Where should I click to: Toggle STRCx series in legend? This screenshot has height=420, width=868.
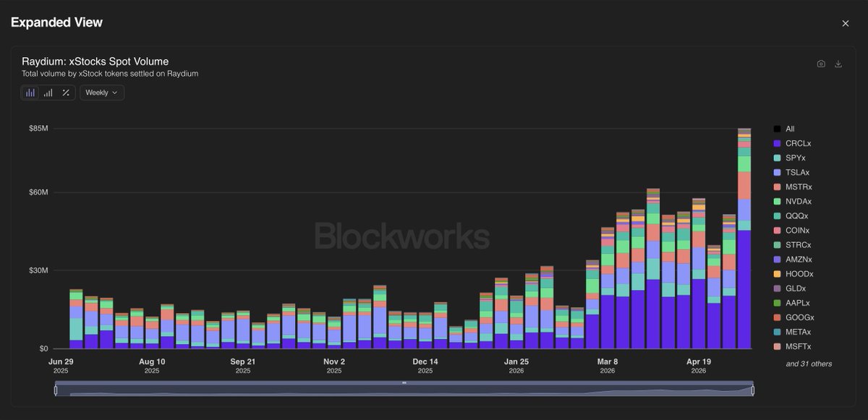click(793, 244)
